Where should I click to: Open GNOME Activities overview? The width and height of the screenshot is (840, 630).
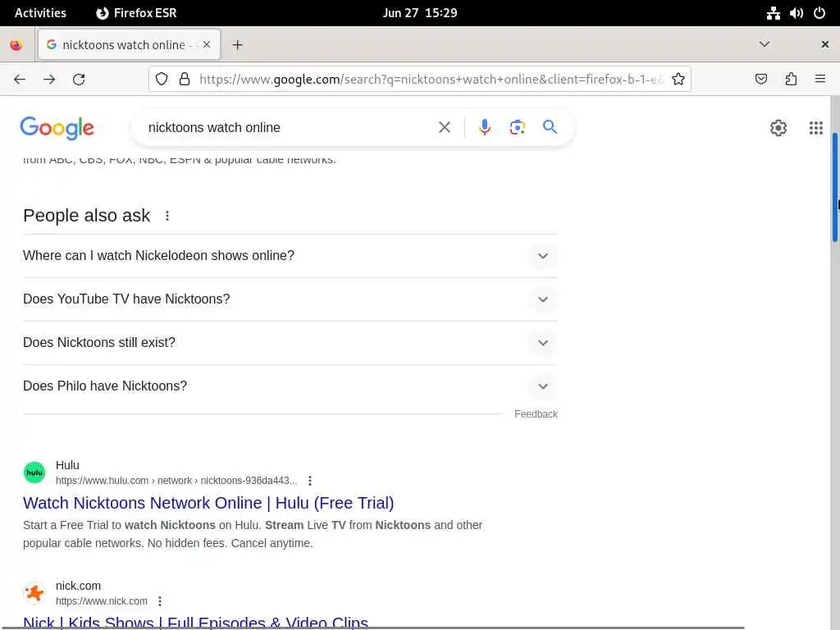(x=40, y=13)
